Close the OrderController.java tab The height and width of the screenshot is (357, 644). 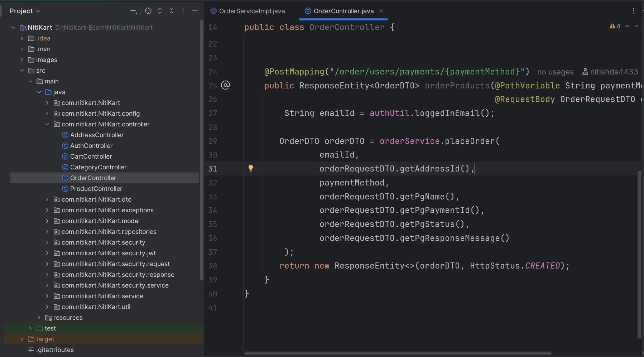pyautogui.click(x=381, y=11)
